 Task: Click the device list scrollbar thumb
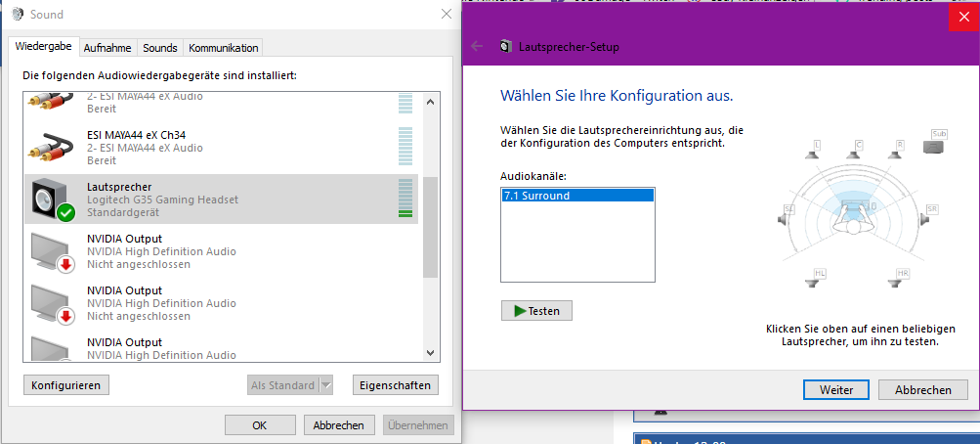(x=430, y=226)
